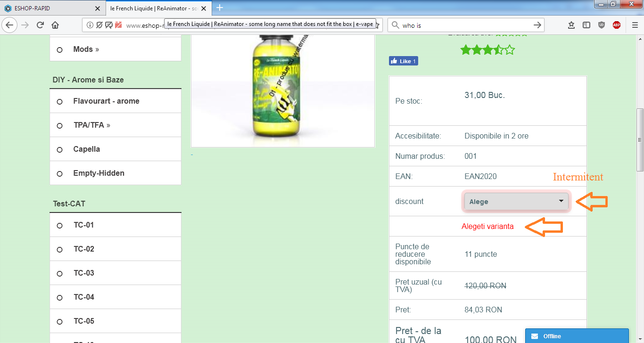The width and height of the screenshot is (644, 343).
Task: Click the 'EAN2020' value
Action: 480,176
